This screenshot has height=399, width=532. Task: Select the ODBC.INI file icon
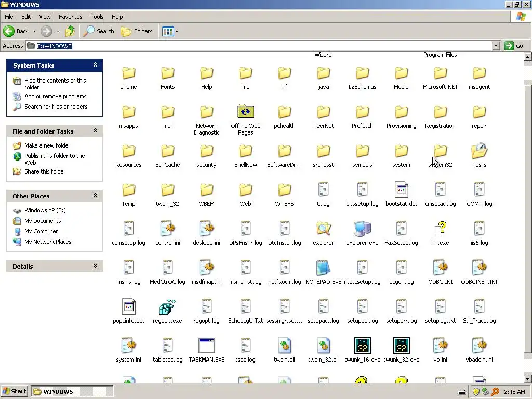coord(441,268)
